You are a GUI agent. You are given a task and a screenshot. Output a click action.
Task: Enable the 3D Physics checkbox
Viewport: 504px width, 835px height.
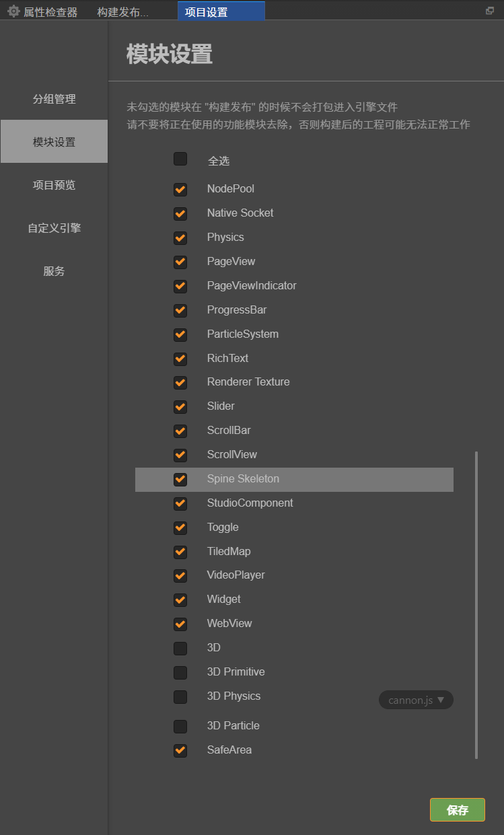[180, 696]
